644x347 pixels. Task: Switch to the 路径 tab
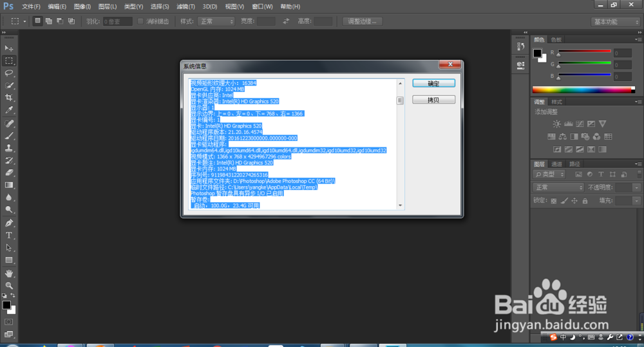574,164
